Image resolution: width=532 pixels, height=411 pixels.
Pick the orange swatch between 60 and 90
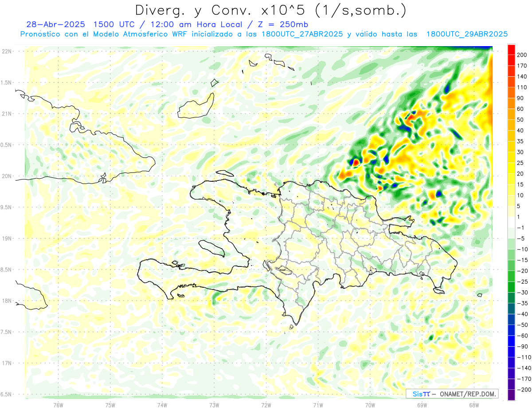point(511,104)
